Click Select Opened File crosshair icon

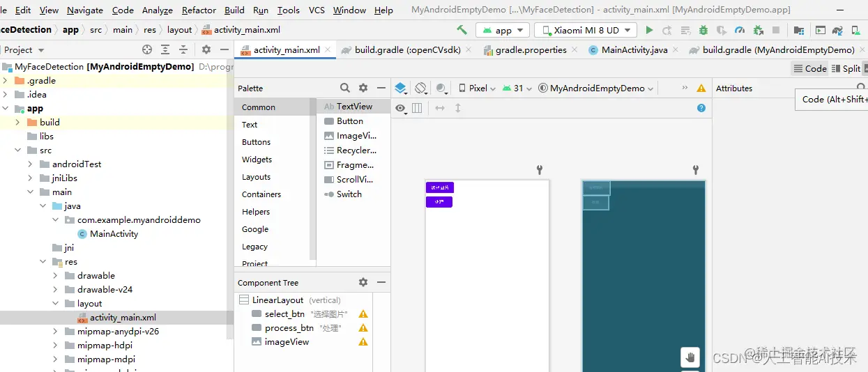(x=147, y=49)
